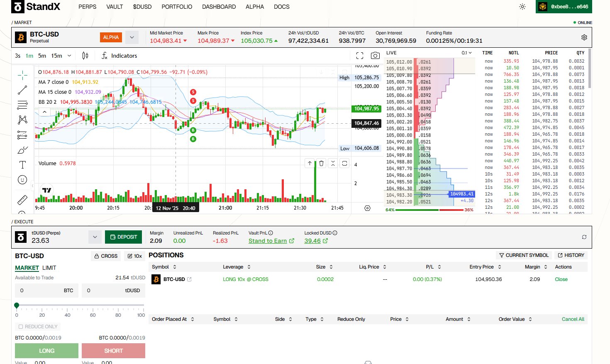The image size is (610, 364).
Task: Select the 3s chart timeframe
Action: coord(17,56)
